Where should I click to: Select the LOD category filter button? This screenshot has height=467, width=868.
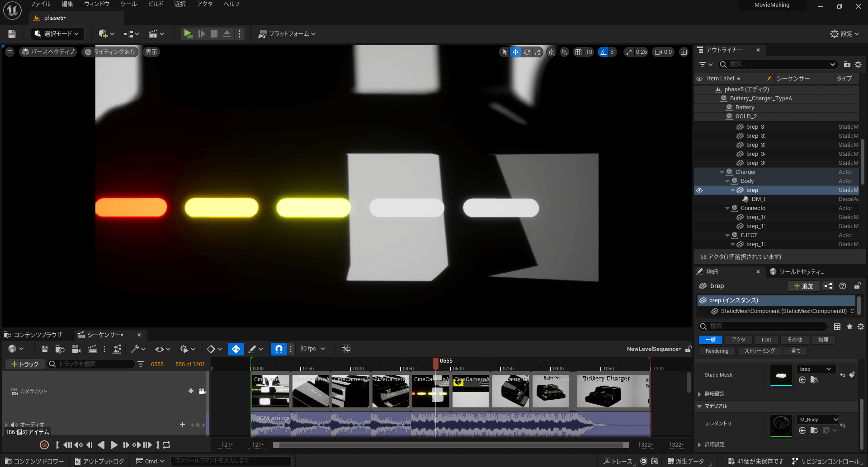click(x=766, y=340)
